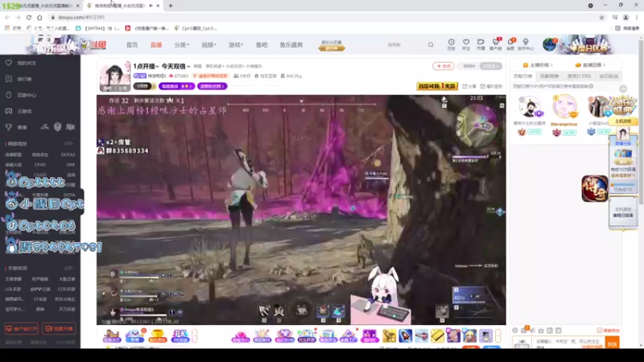
Task: Open Stevenprince contributor avatar
Action: [564, 106]
